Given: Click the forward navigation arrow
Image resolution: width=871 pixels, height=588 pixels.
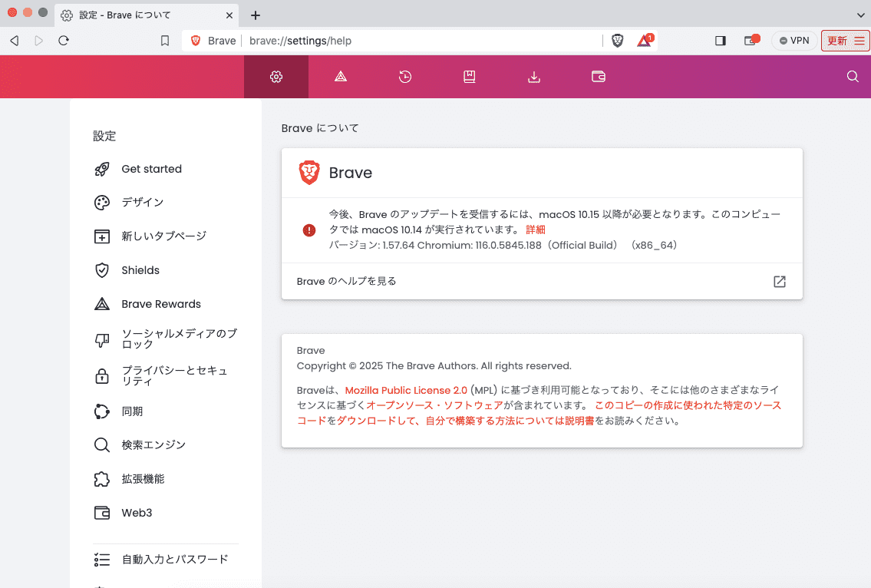Looking at the screenshot, I should click(39, 41).
